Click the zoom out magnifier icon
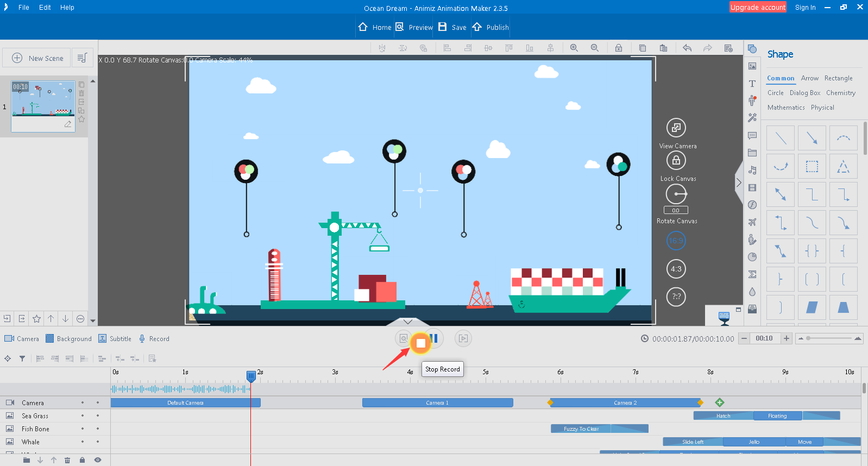Viewport: 868px width, 466px height. coord(595,48)
